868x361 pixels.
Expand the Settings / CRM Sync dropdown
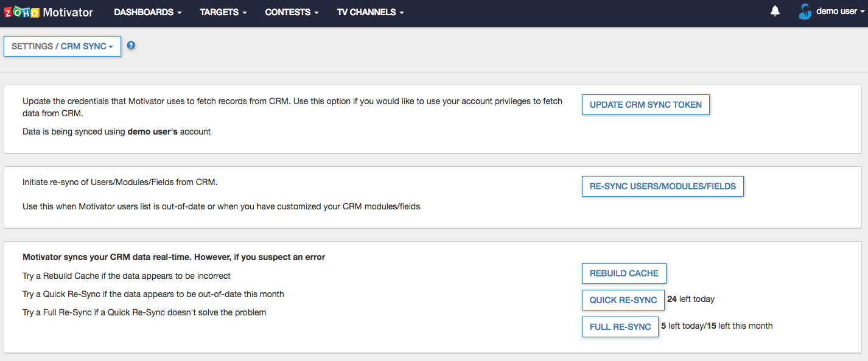tap(62, 46)
